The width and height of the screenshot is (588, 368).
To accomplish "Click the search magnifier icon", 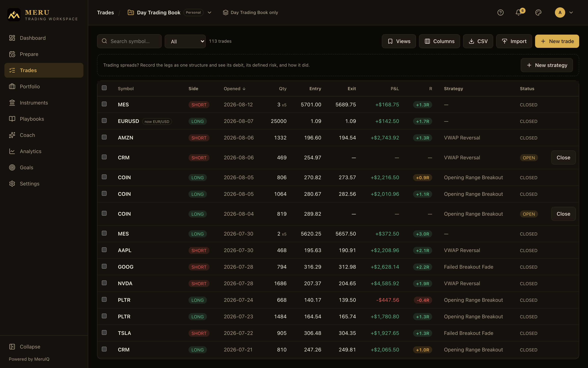I will (105, 41).
